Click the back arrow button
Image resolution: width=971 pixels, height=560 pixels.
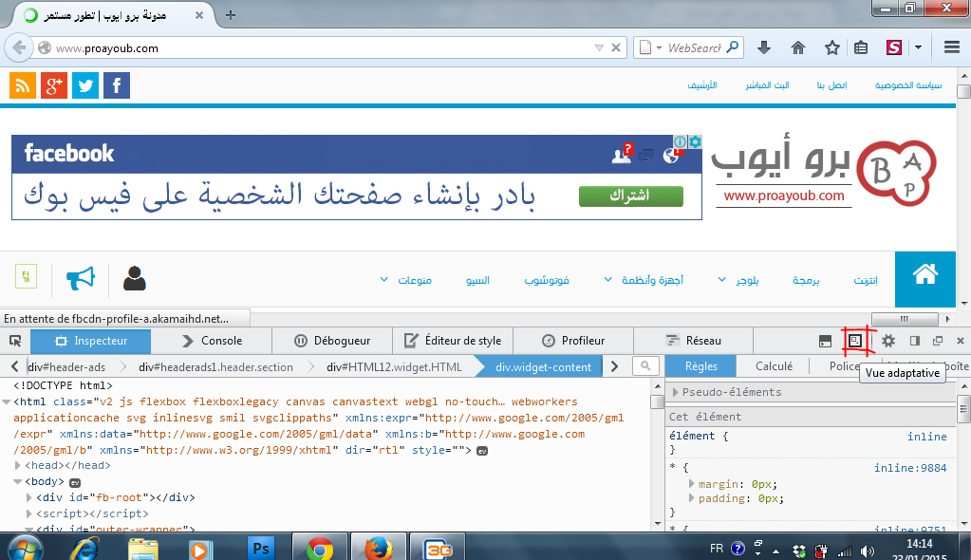point(19,47)
